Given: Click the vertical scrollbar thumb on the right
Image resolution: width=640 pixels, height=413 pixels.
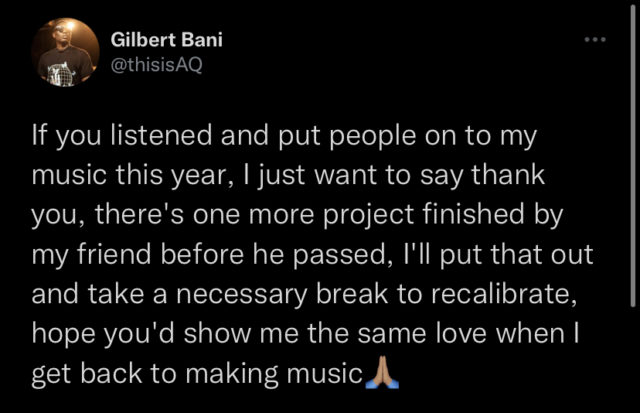Looking at the screenshot, I should pos(633,153).
